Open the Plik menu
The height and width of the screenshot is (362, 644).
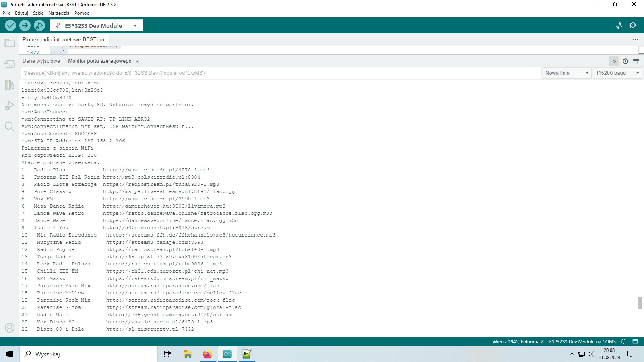6,13
